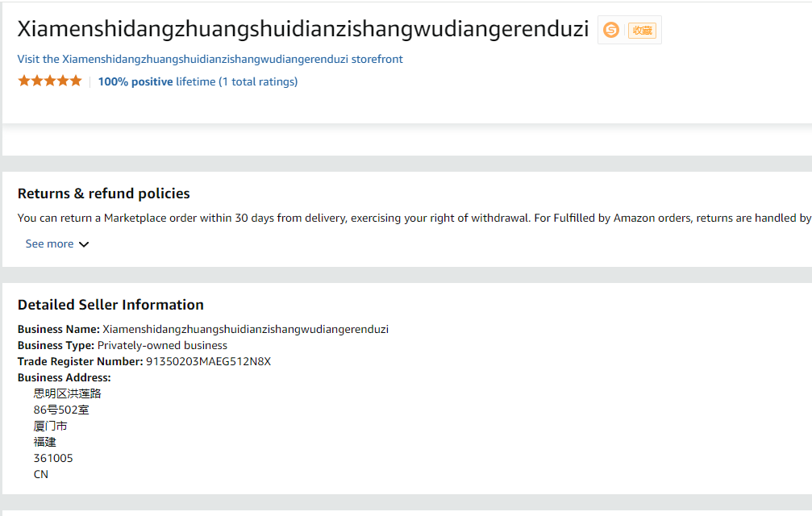Click the middle rating star
Screen dimensions: 812x516
coord(49,80)
